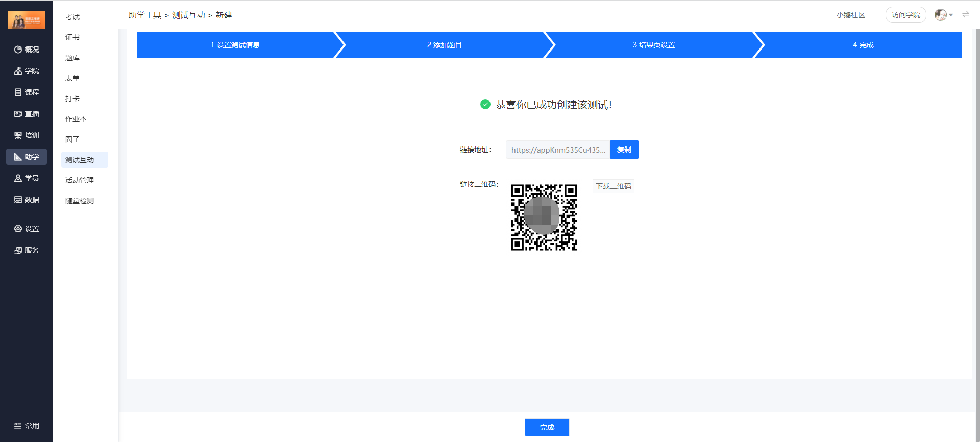Open 题库 in the submenu

72,58
